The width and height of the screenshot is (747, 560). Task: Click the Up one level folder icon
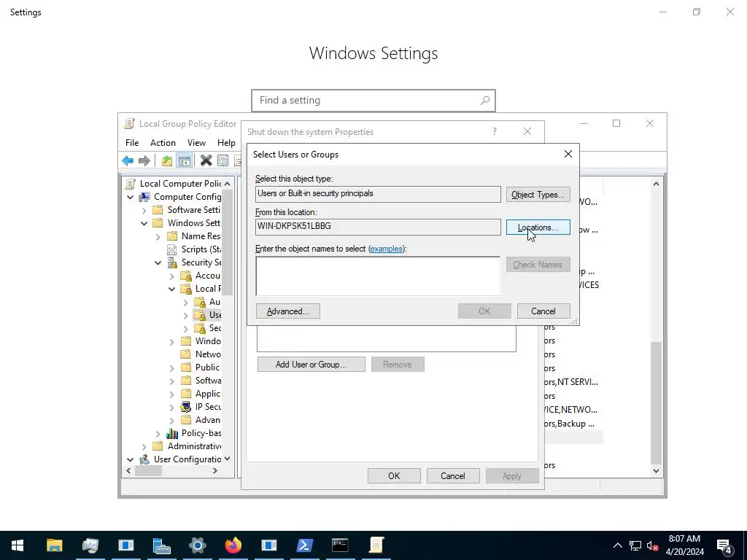(167, 161)
